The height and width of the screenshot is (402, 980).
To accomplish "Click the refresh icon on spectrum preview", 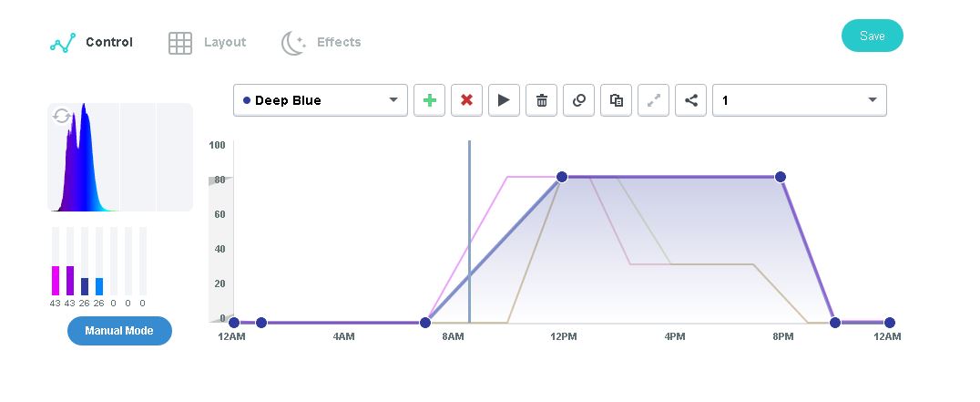I will 61,116.
